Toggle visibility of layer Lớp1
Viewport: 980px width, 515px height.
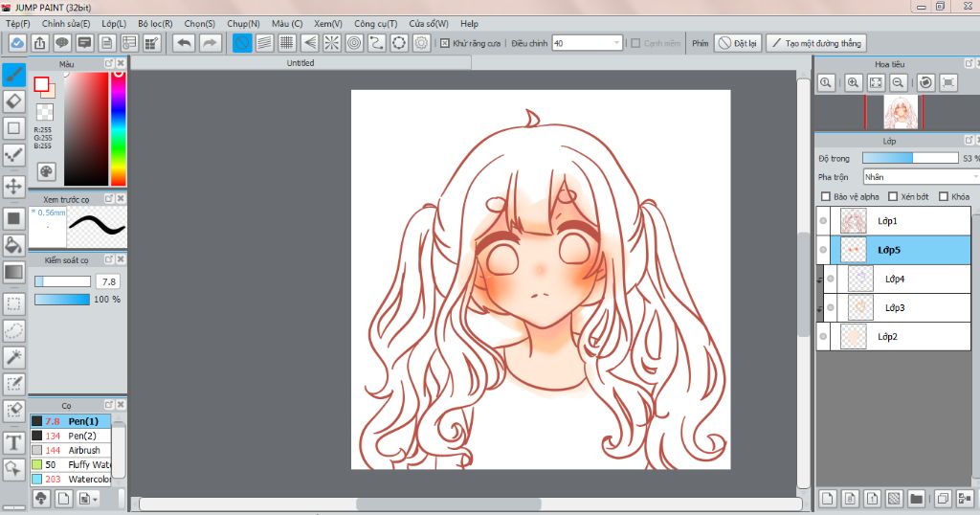coord(823,221)
